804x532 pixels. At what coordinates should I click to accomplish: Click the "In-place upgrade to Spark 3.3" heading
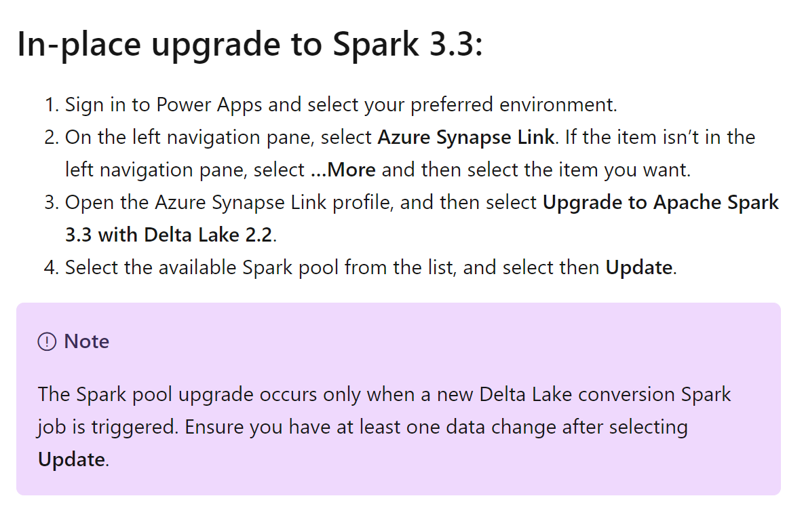click(x=250, y=44)
